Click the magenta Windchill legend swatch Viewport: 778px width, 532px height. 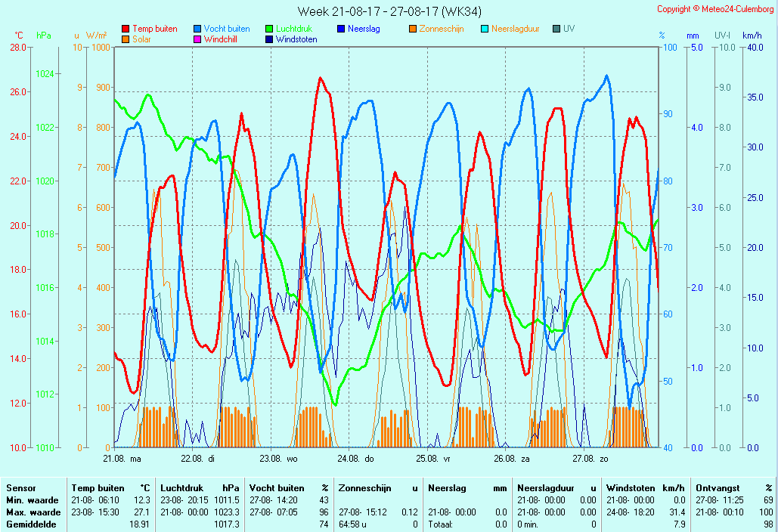197,39
